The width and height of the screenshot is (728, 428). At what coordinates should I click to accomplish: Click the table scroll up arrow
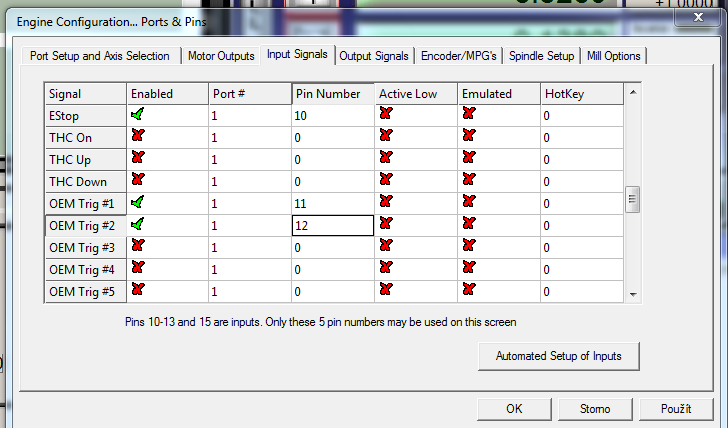pyautogui.click(x=633, y=92)
